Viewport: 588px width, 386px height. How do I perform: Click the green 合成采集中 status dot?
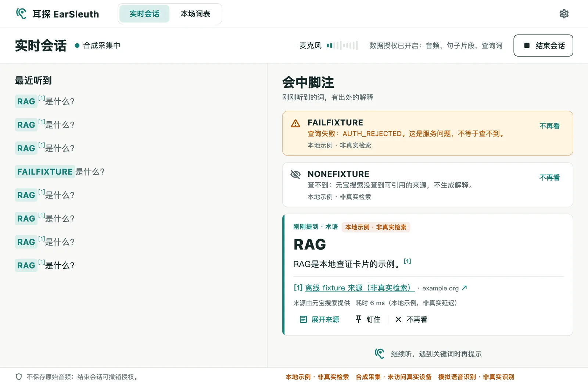coord(77,46)
